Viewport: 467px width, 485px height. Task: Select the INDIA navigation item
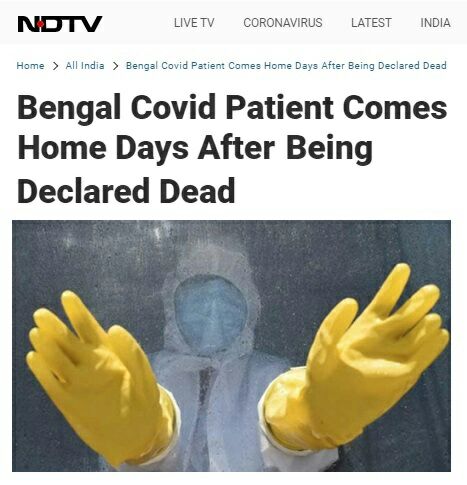click(435, 23)
